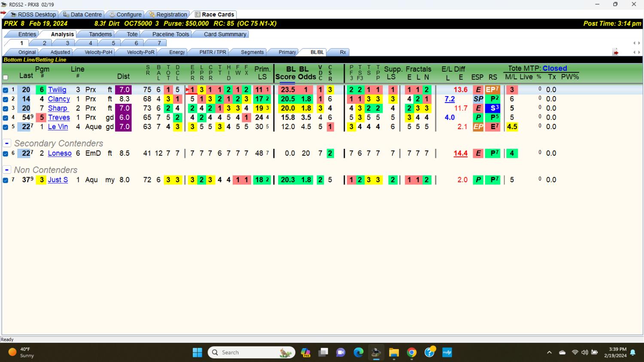Click the taskbar Search box
Image resolution: width=644 pixels, height=362 pixels.
(252, 353)
